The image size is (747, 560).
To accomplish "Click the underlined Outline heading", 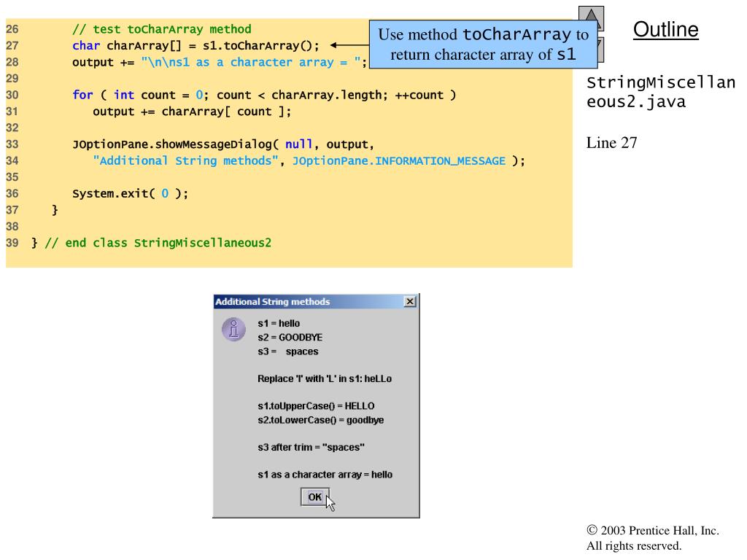I will pos(665,29).
